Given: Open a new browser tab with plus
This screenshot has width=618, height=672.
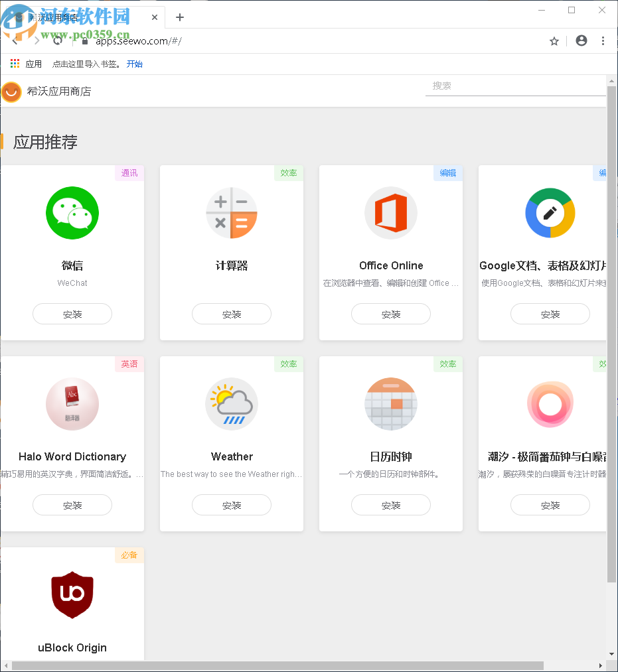Looking at the screenshot, I should [180, 17].
